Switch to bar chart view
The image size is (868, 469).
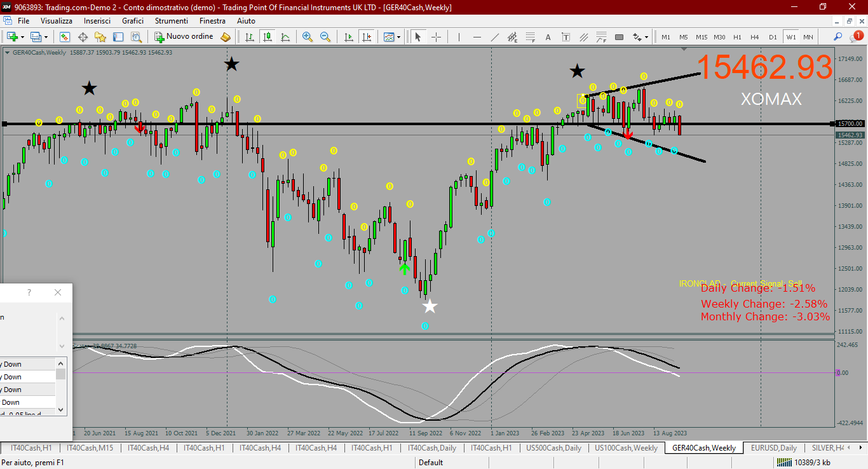[x=250, y=37]
